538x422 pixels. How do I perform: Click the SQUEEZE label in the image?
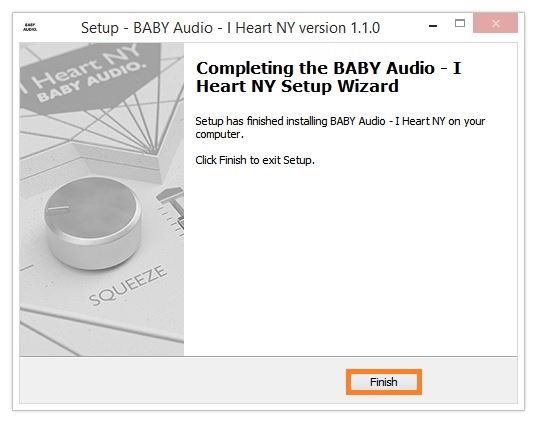point(128,285)
